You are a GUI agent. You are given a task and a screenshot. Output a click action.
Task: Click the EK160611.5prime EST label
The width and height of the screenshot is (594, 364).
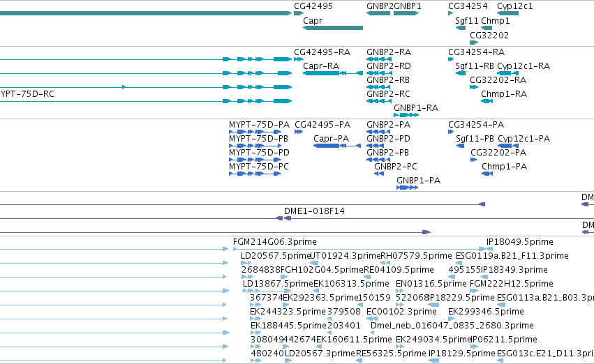click(354, 340)
